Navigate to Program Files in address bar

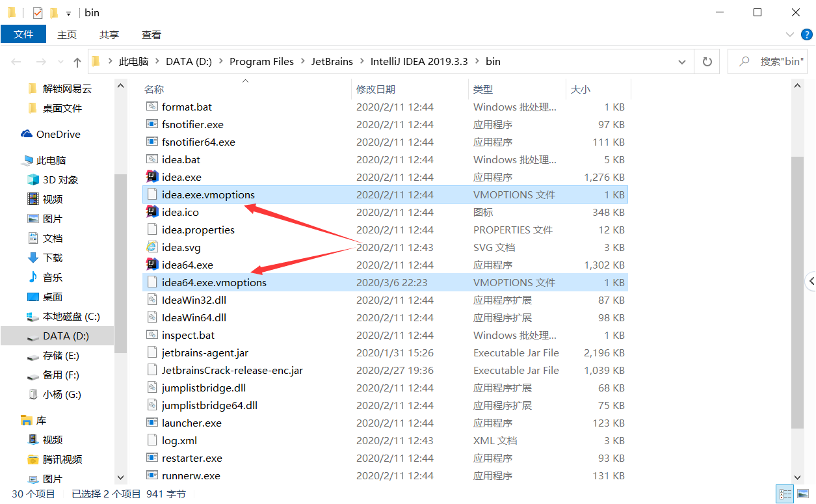[x=261, y=62]
